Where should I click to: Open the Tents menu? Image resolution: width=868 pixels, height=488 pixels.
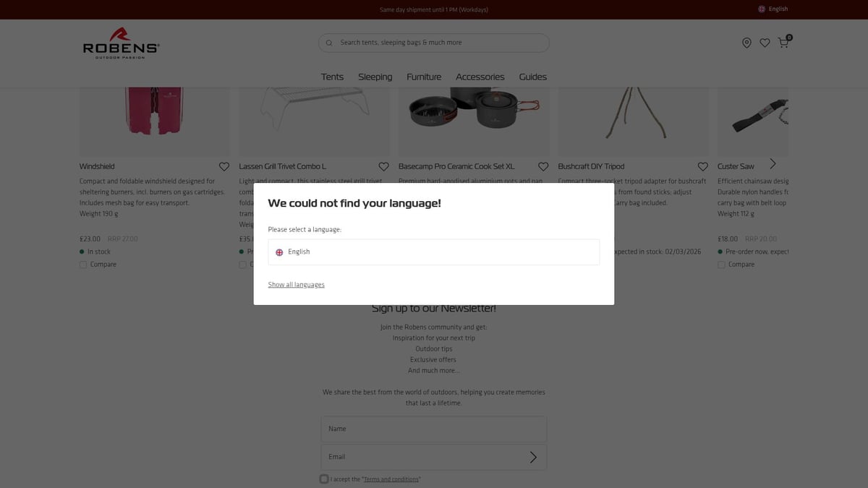click(332, 77)
